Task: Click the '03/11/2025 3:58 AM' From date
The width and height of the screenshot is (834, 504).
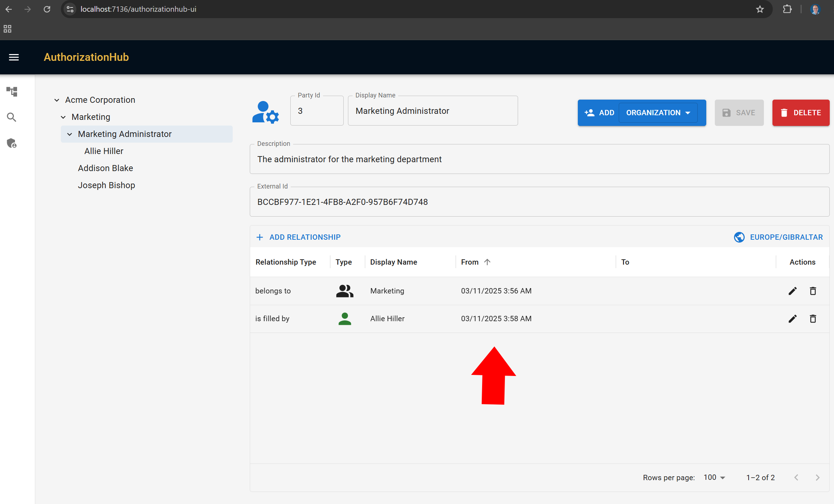Action: (x=496, y=319)
